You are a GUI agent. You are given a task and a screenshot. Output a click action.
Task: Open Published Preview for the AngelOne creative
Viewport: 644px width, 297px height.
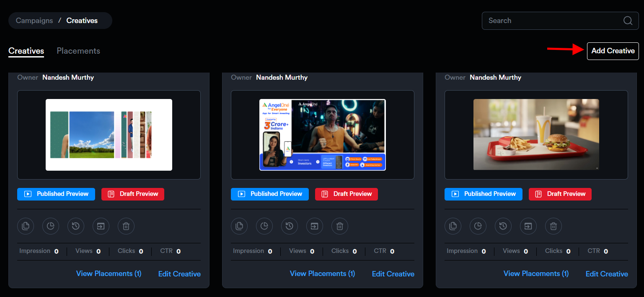pyautogui.click(x=269, y=194)
